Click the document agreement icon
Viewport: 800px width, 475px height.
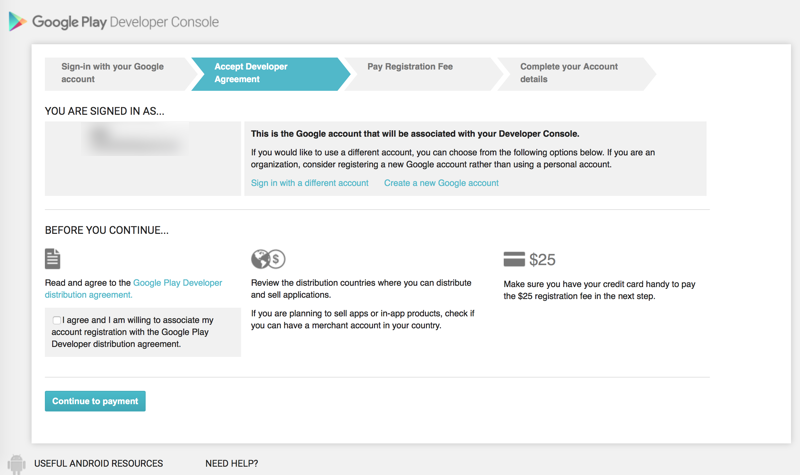53,259
